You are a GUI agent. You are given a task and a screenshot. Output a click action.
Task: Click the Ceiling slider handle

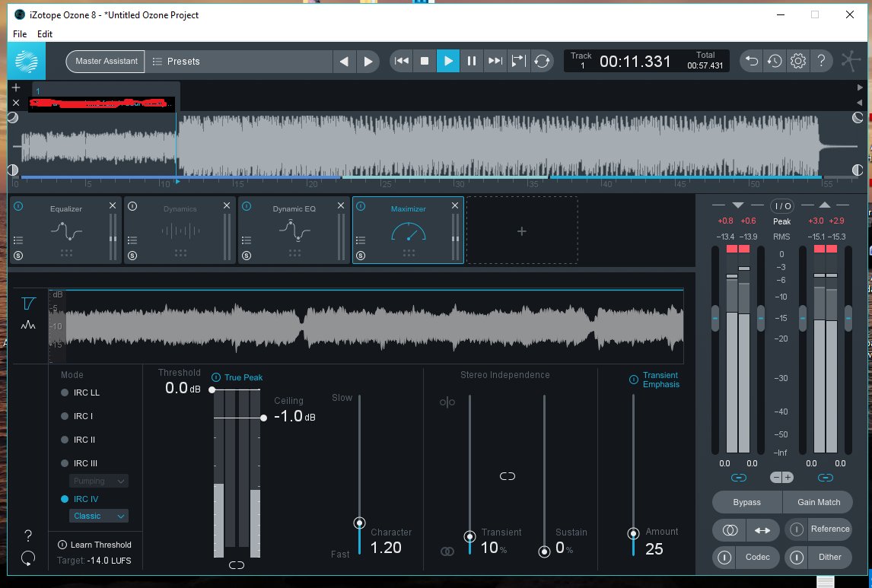(263, 418)
